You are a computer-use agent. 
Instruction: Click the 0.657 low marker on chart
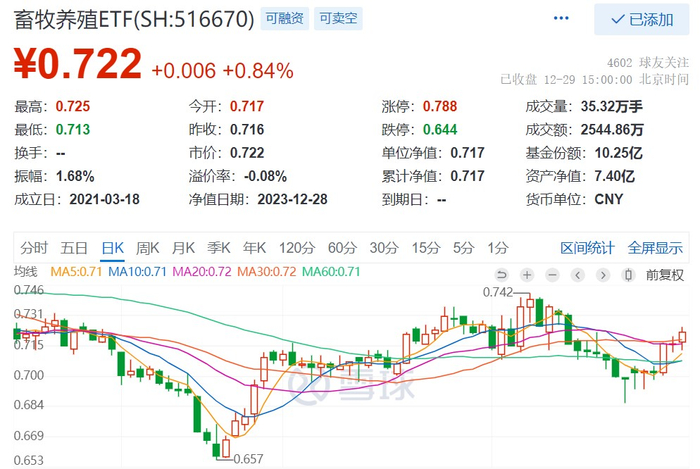coord(249,459)
